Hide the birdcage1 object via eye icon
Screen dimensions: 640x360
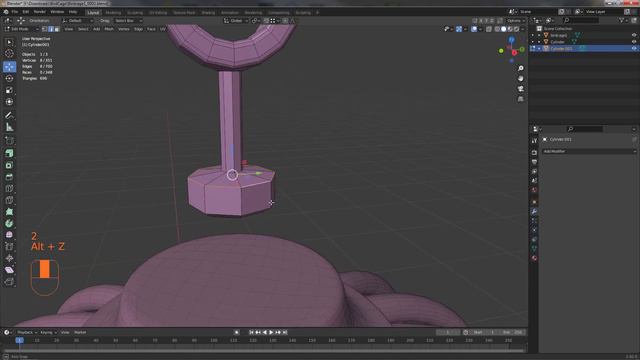click(634, 35)
